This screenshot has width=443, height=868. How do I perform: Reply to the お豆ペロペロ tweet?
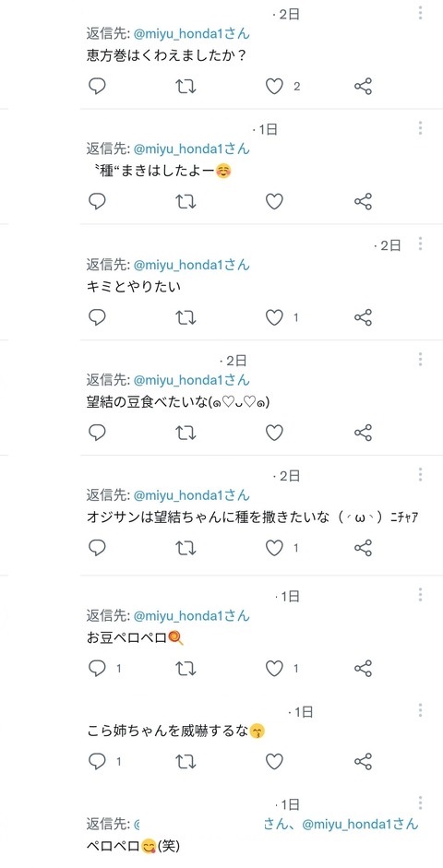[97, 668]
